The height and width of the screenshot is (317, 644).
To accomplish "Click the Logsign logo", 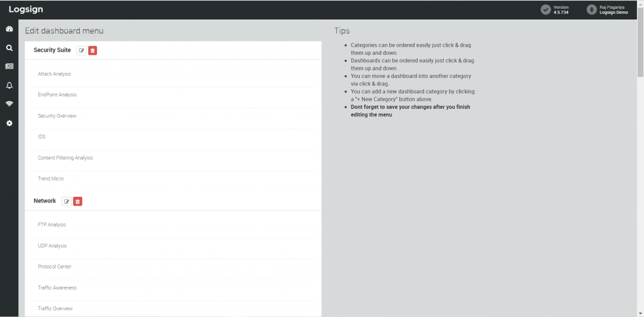I will (26, 9).
